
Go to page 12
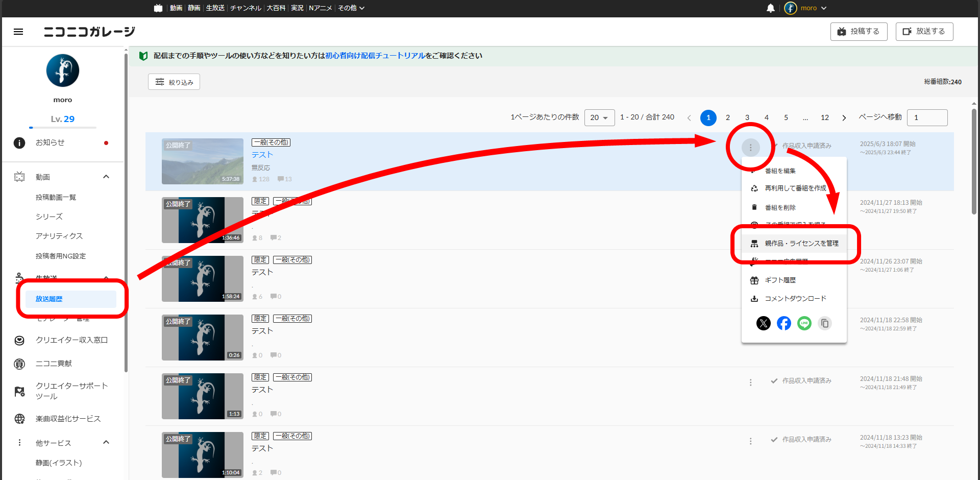coord(825,117)
